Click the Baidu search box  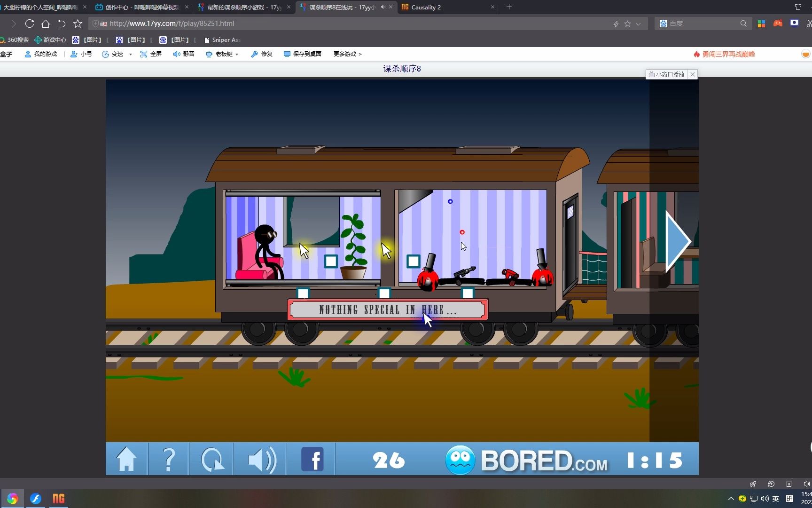[x=702, y=24]
